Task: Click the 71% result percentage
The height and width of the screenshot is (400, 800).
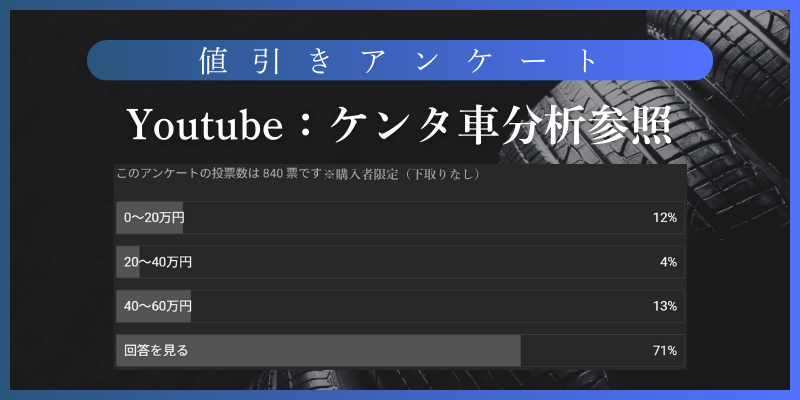Action: point(665,351)
